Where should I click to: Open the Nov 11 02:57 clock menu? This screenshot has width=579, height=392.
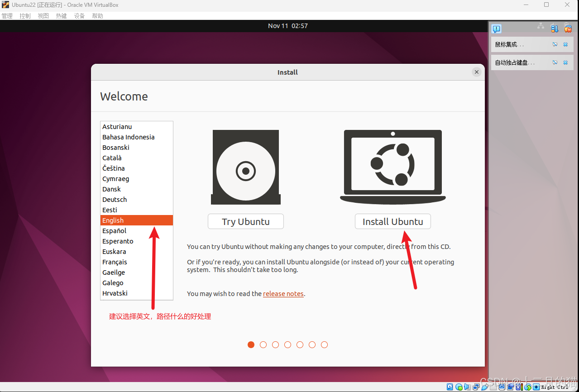click(x=288, y=26)
